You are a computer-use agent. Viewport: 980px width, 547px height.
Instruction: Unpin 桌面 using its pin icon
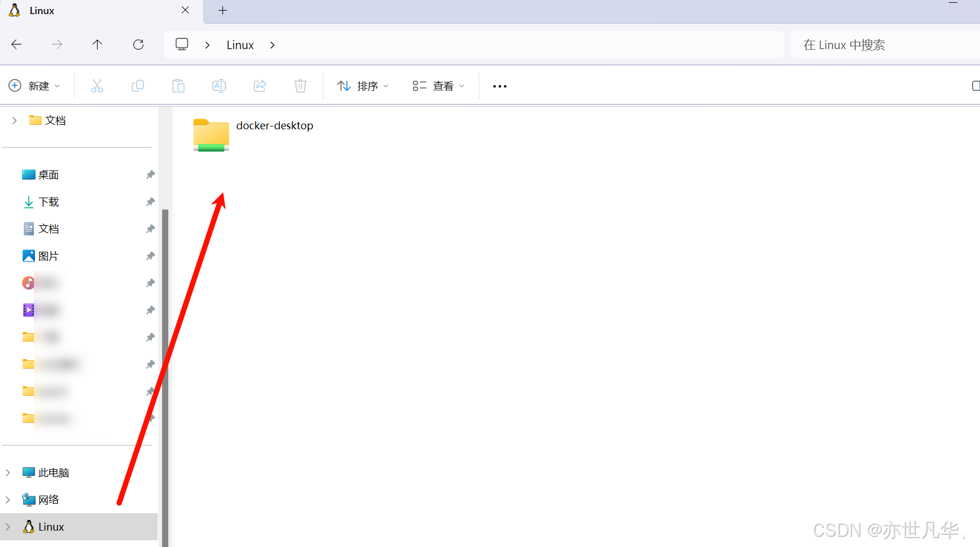(150, 175)
